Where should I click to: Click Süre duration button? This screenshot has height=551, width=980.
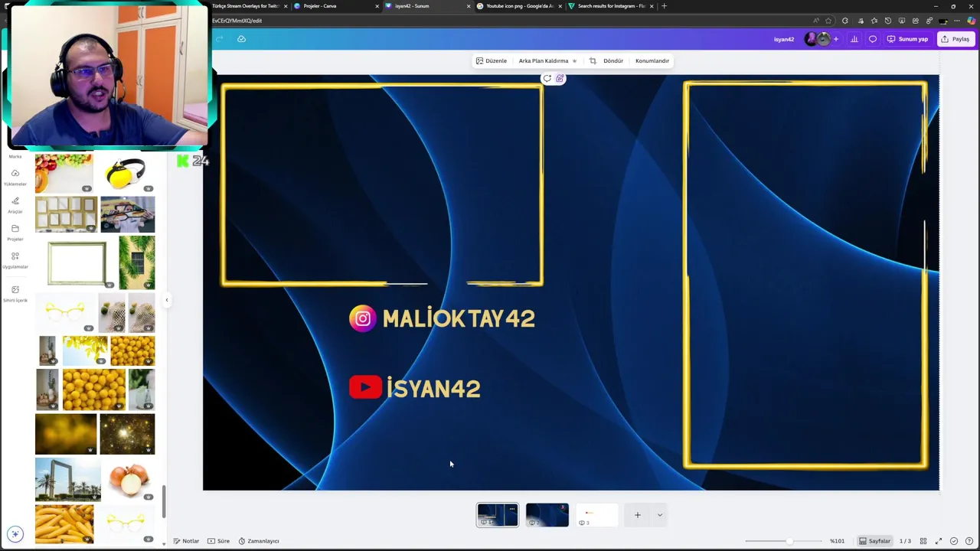pos(218,541)
